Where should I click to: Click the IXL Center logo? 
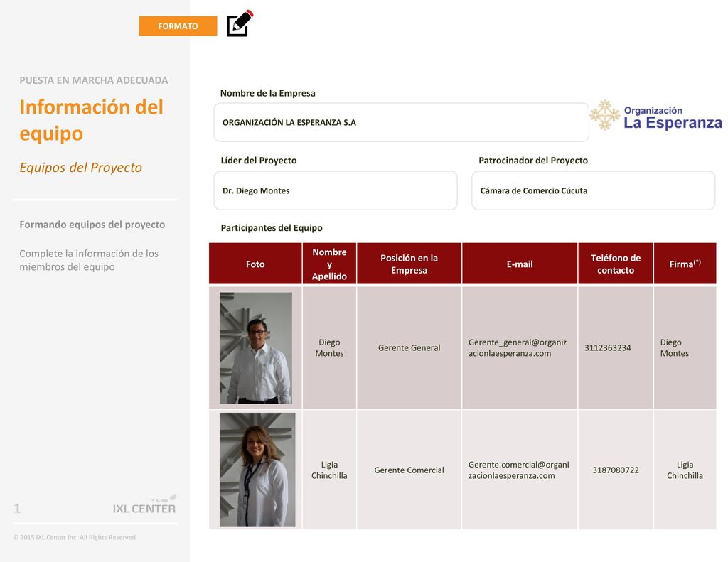[x=144, y=504]
